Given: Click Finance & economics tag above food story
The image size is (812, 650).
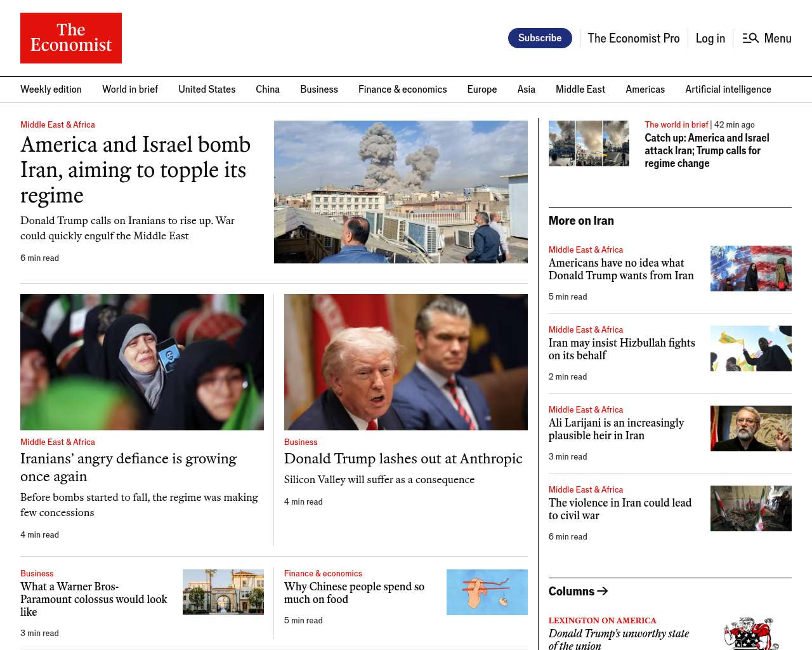Looking at the screenshot, I should (323, 573).
